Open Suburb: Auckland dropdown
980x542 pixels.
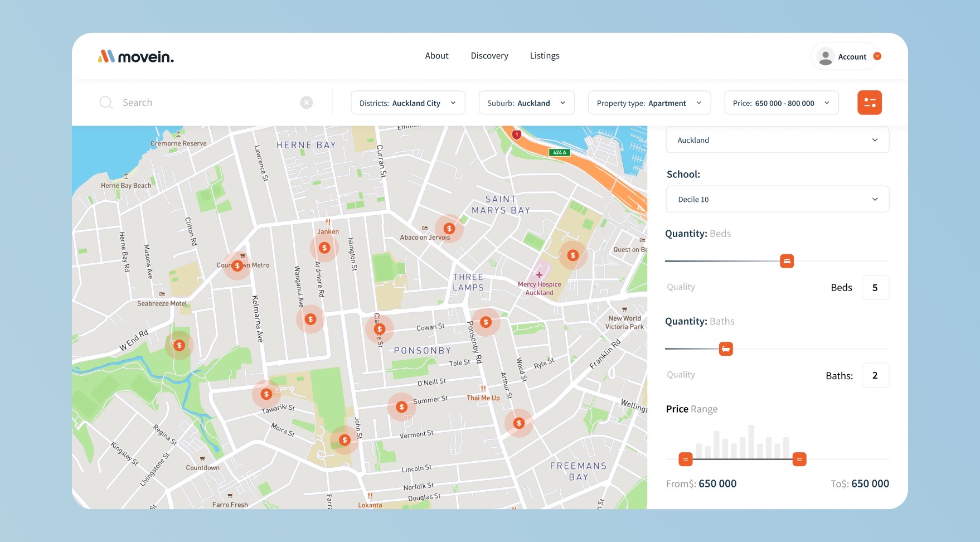pyautogui.click(x=527, y=103)
